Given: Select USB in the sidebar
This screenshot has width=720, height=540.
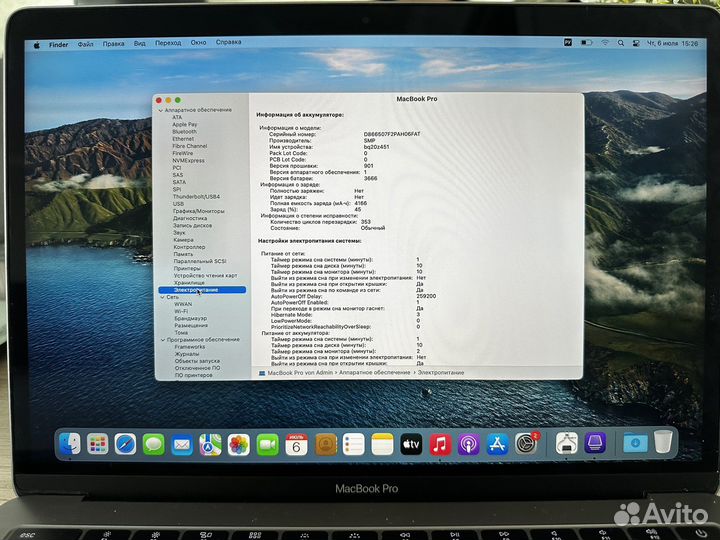Looking at the screenshot, I should pos(178,204).
